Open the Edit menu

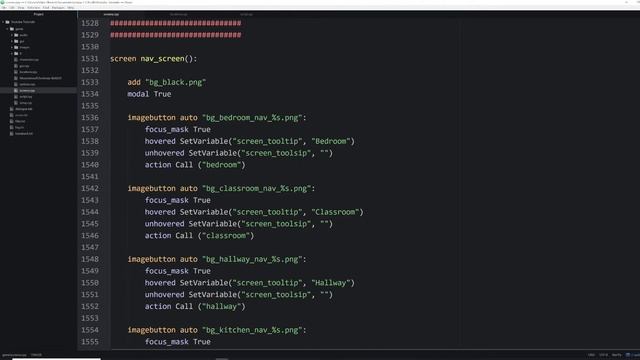tap(12, 7)
